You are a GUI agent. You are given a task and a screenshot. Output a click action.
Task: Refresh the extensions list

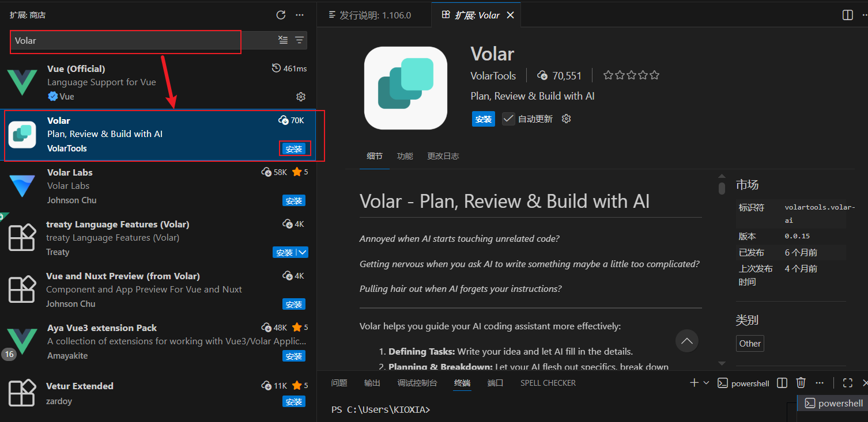(281, 15)
